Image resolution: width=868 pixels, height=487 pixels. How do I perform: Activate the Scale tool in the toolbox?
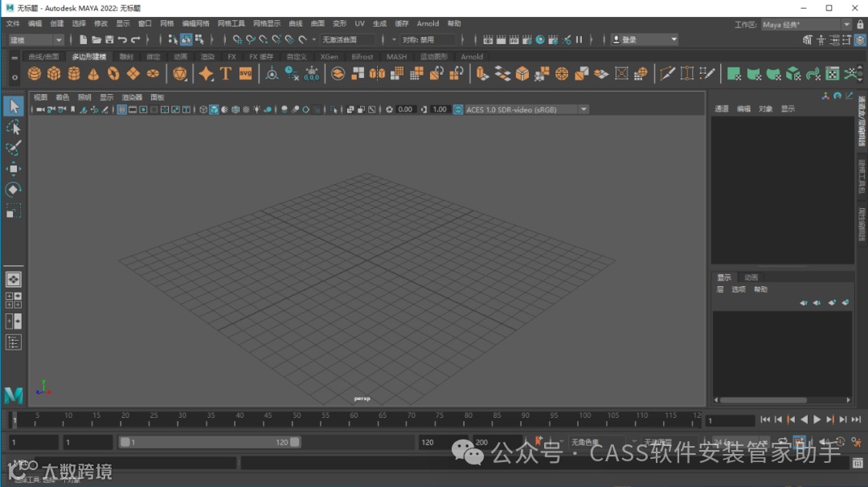click(14, 211)
